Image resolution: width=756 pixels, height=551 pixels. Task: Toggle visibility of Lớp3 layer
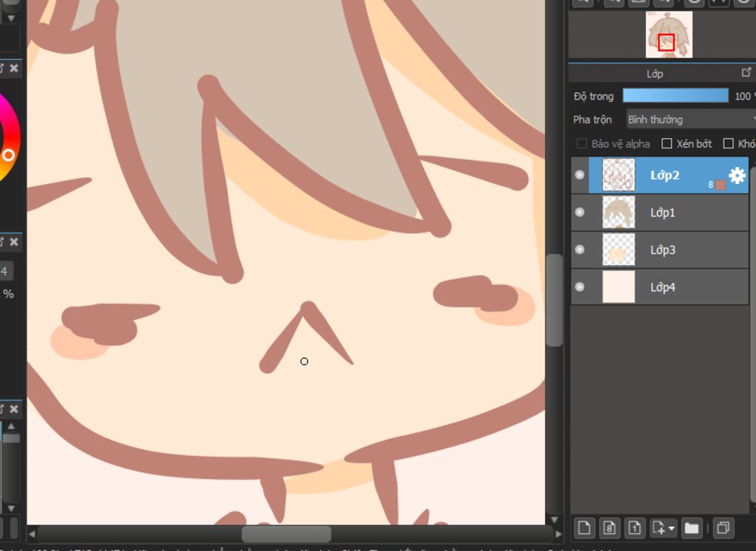click(x=580, y=250)
